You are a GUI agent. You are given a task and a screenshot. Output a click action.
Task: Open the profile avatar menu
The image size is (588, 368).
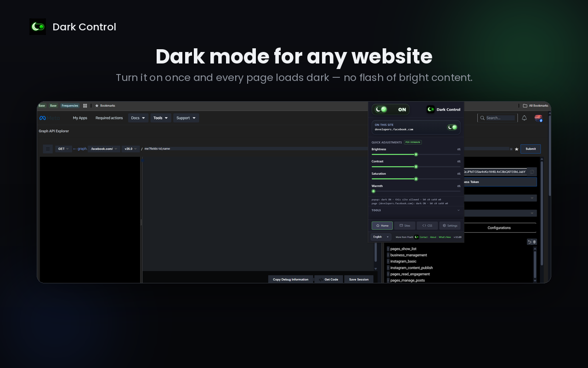point(538,118)
